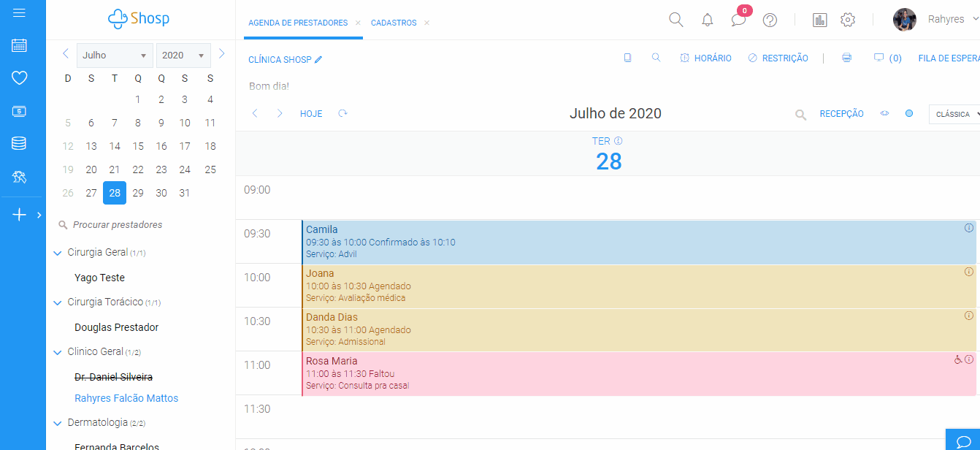Open the CLÁSSICA view dropdown
Screen dimensions: 980x450
coord(954,113)
